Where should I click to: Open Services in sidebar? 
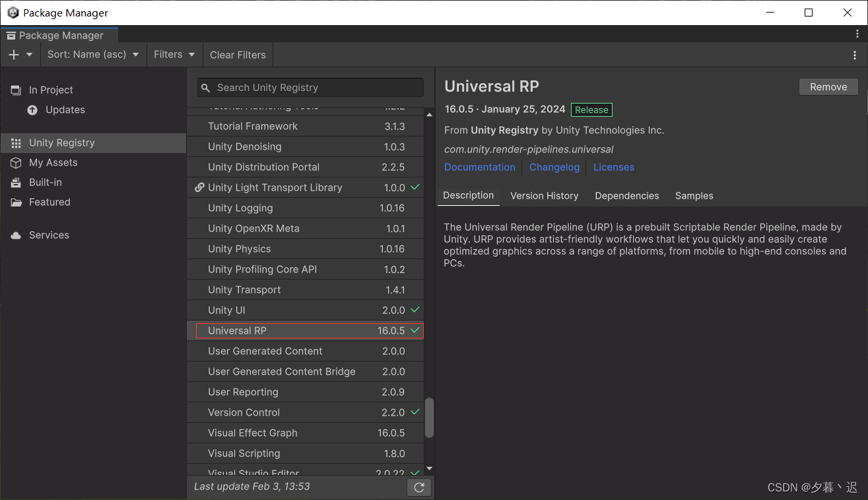pos(93,235)
